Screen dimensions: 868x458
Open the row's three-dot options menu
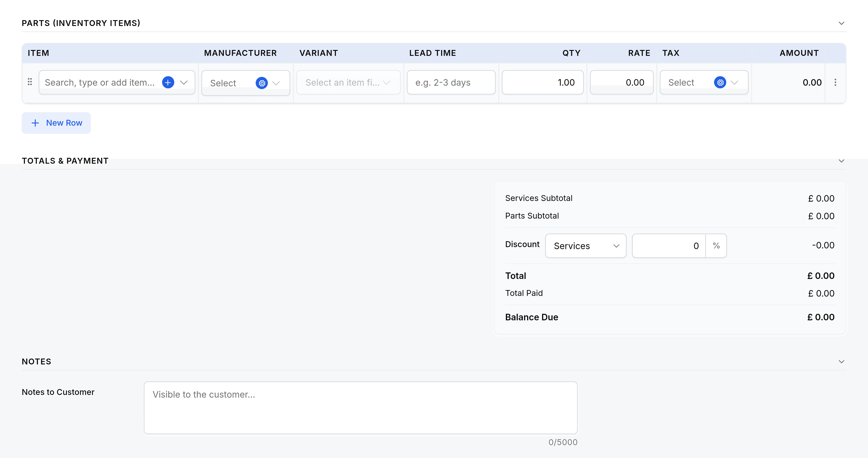coord(835,82)
